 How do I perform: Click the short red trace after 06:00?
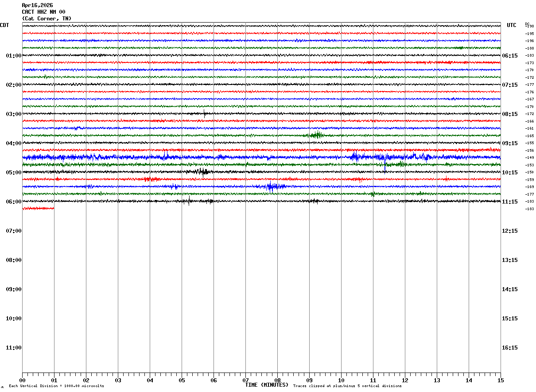38,208
